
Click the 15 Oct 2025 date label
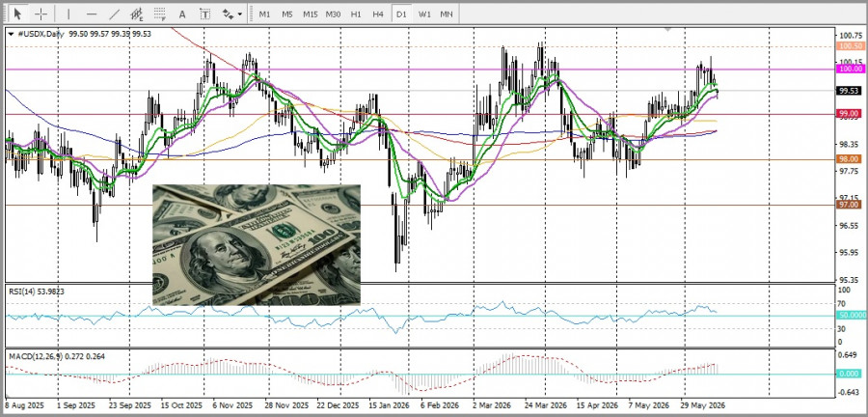(182, 404)
